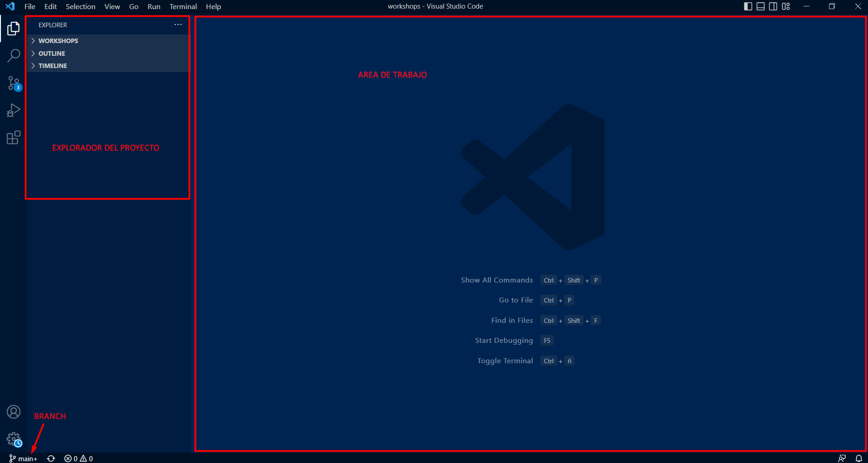868x463 pixels.
Task: Open notifications bell in status bar
Action: point(858,458)
